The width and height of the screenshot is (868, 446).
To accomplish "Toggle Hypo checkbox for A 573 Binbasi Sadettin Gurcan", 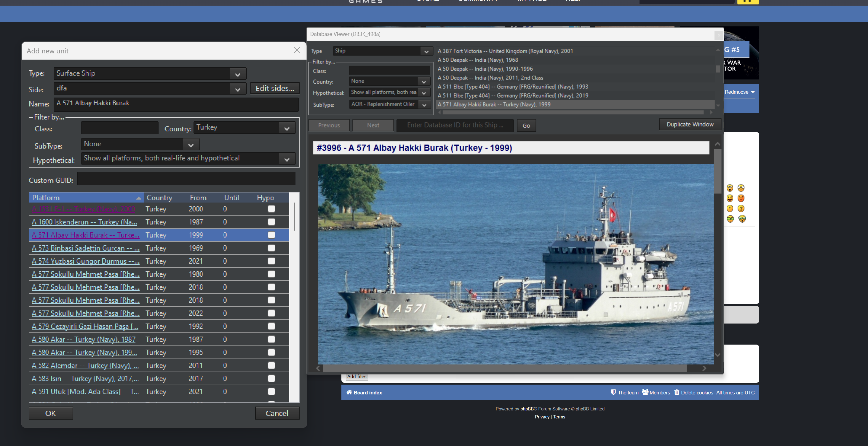I will (x=271, y=248).
